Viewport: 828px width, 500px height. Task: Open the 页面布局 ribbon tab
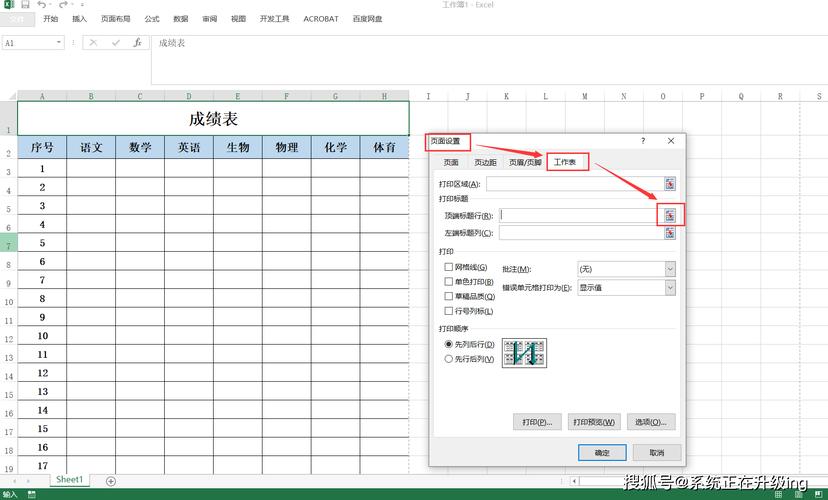(x=116, y=19)
